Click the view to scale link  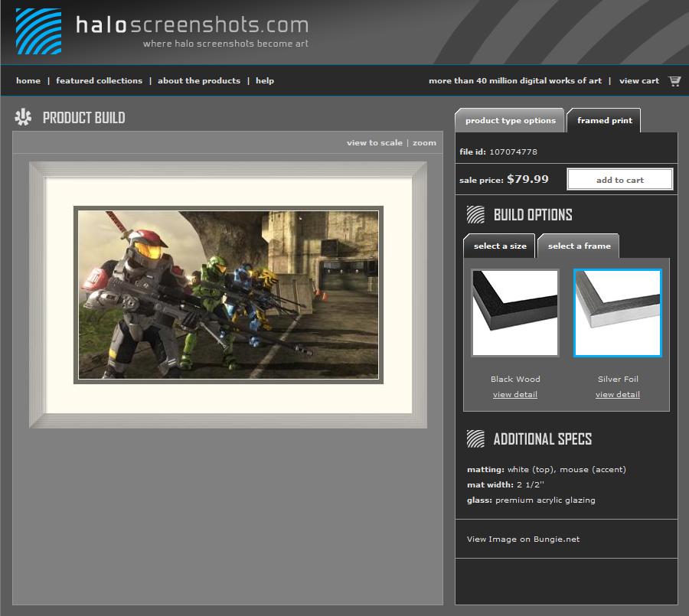pyautogui.click(x=374, y=143)
